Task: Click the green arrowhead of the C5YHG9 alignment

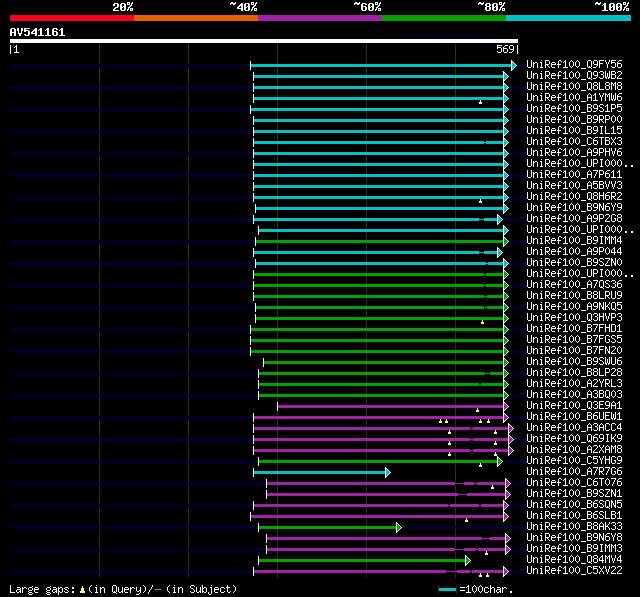Action: coord(500,462)
